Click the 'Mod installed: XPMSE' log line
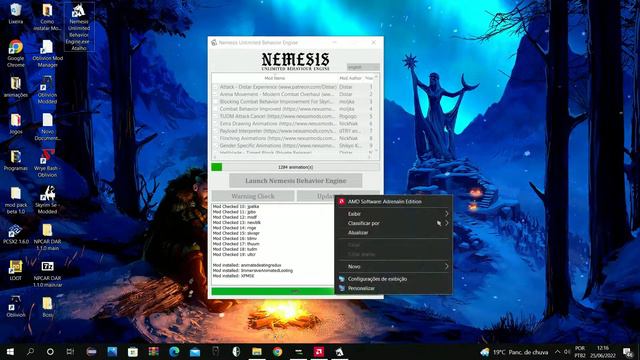The image size is (640, 360). (233, 276)
